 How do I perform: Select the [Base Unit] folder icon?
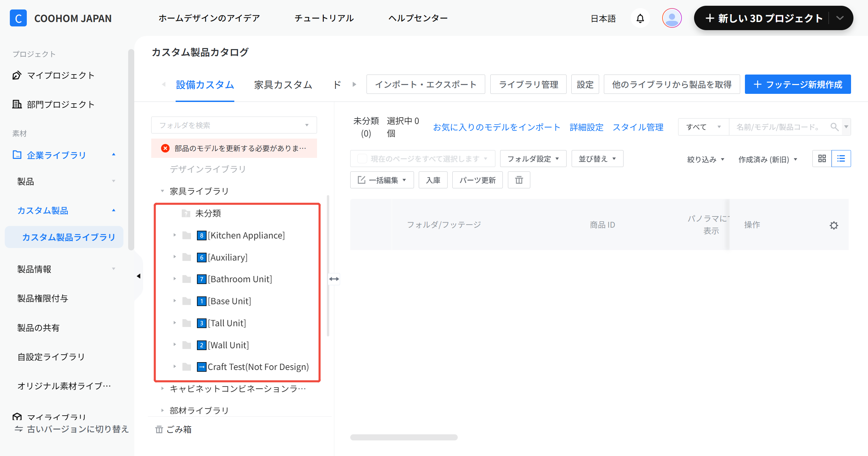tap(187, 301)
